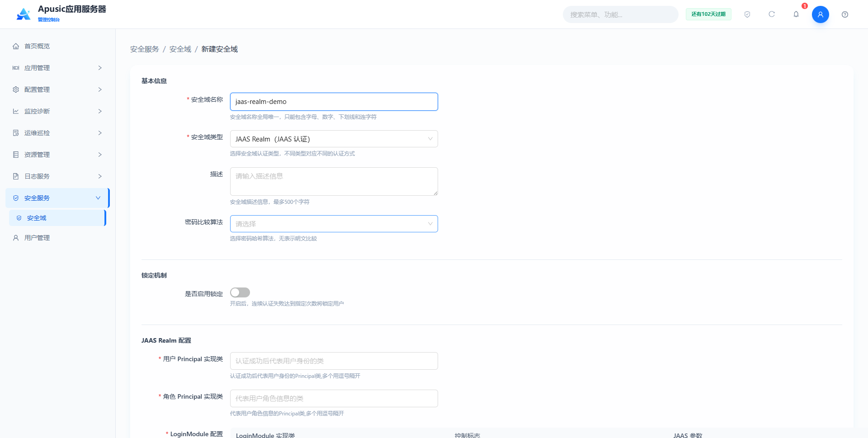The image size is (868, 438).
Task: Focus the 安全域名称 input field
Action: pyautogui.click(x=334, y=102)
